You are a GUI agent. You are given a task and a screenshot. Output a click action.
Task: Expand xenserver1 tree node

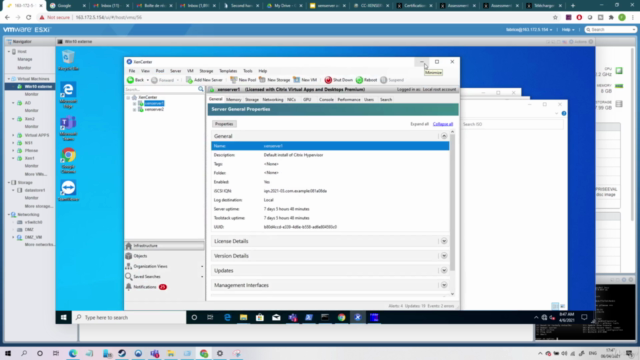click(134, 104)
